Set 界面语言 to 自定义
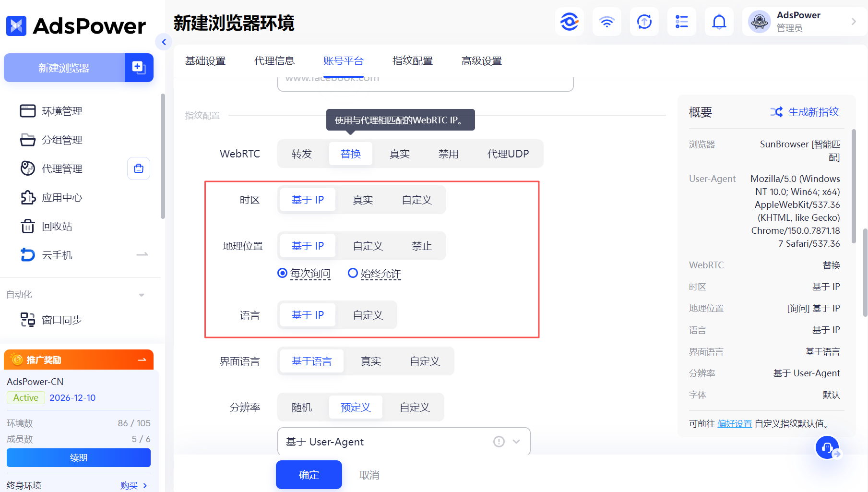 425,361
